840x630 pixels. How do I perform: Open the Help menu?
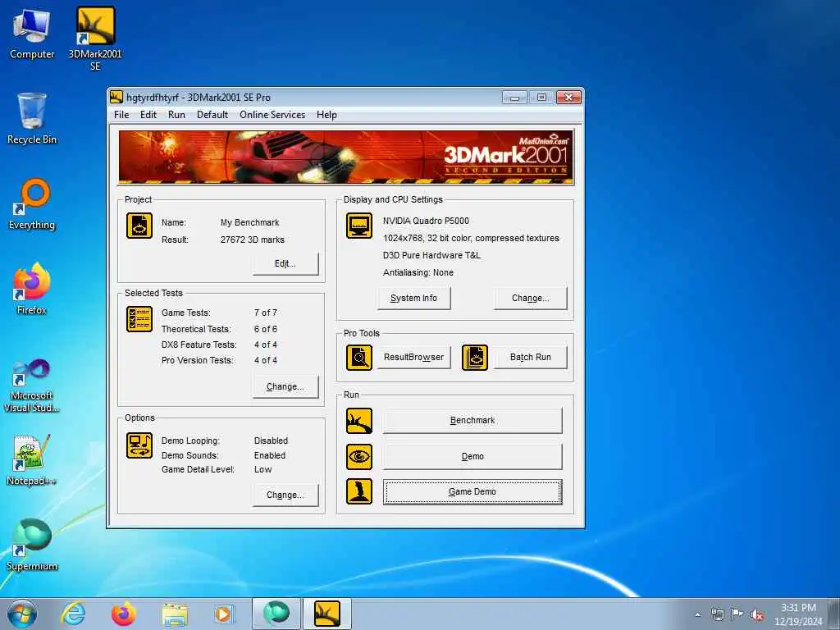click(326, 115)
